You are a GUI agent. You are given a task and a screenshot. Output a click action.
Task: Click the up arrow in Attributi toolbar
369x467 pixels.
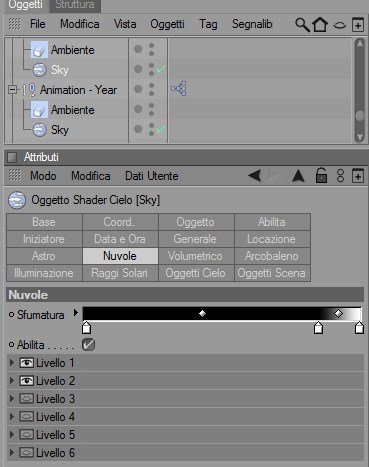[298, 176]
